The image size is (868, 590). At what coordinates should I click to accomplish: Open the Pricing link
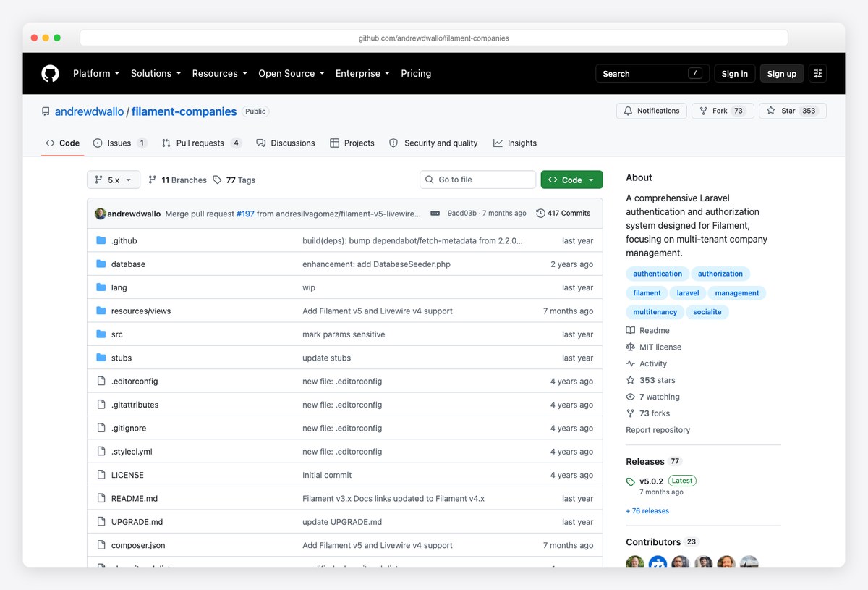416,73
